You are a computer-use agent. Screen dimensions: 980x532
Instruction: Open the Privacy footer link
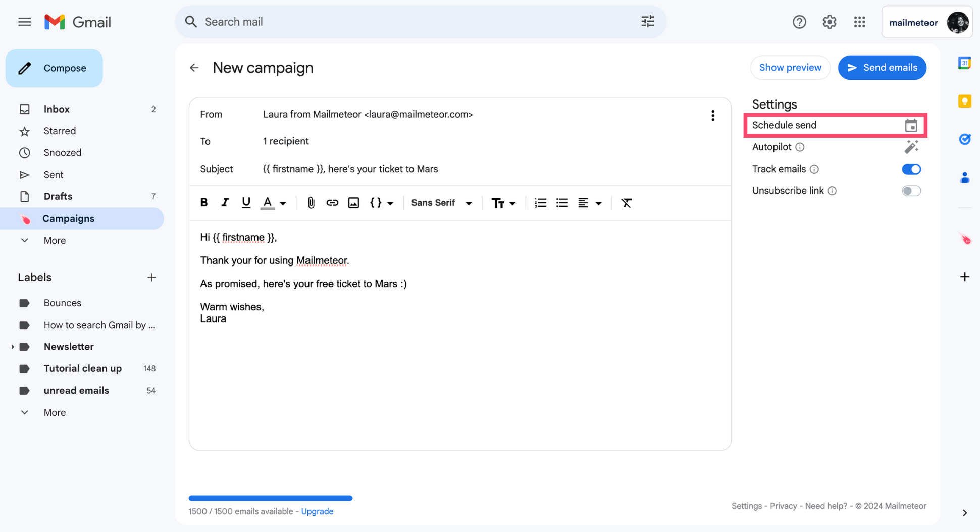783,506
